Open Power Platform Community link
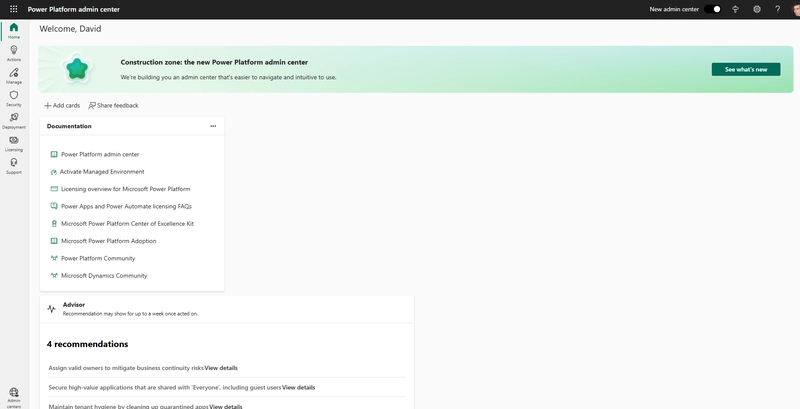This screenshot has height=409, width=800. point(98,258)
